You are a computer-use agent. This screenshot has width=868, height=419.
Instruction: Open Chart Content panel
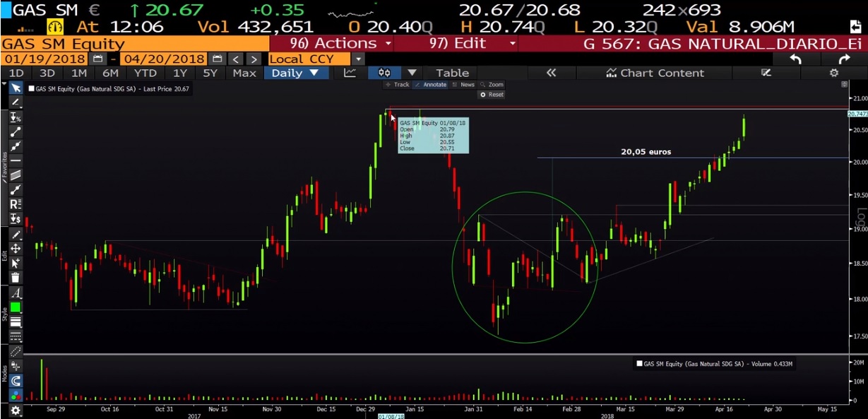click(655, 73)
